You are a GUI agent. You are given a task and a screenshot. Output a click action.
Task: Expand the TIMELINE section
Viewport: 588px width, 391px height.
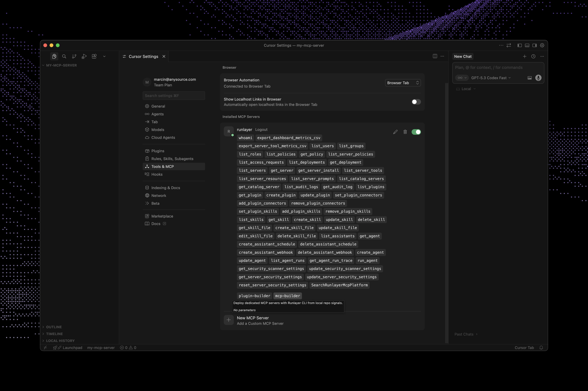pyautogui.click(x=79, y=334)
